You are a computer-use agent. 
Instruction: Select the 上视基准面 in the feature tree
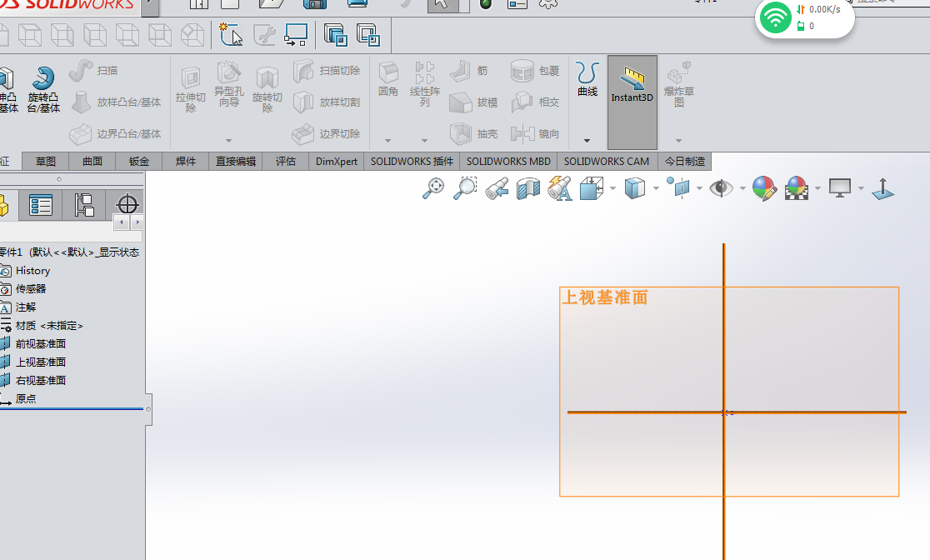(x=40, y=361)
